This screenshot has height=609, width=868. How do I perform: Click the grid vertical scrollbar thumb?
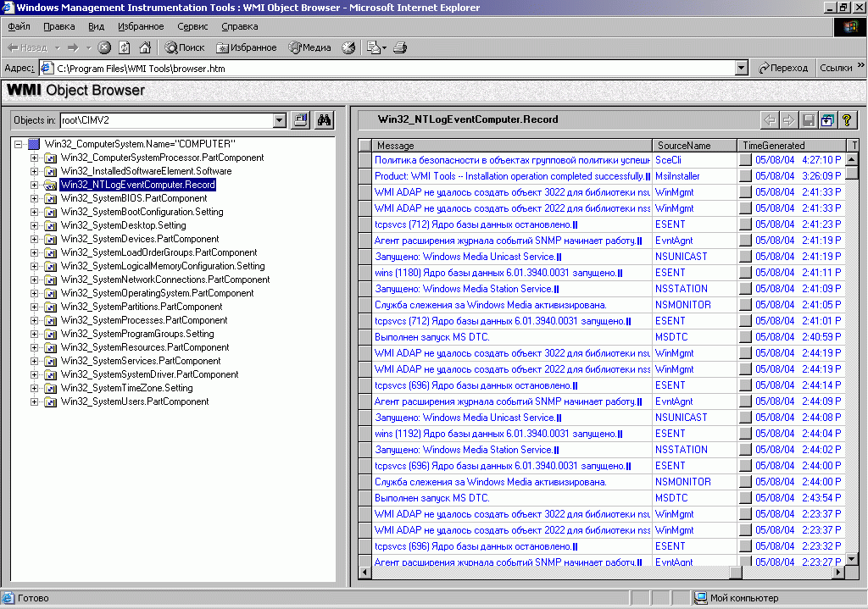(852, 171)
